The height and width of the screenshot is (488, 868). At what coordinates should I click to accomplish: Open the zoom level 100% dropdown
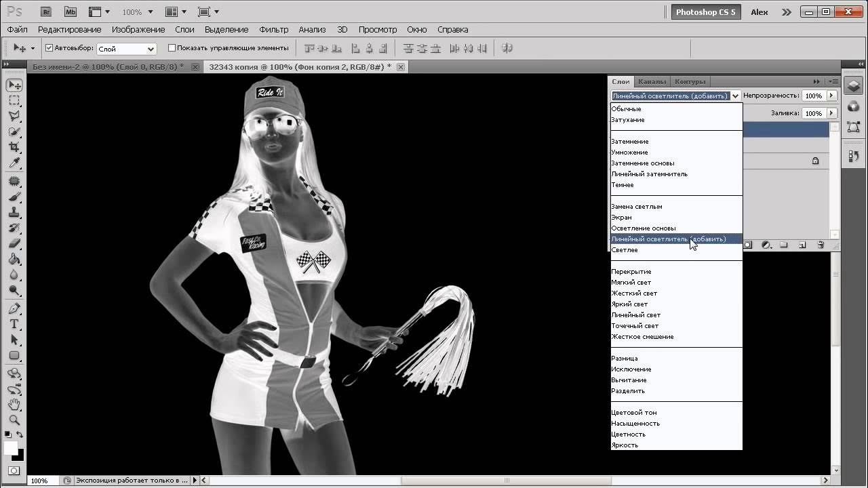[x=138, y=12]
